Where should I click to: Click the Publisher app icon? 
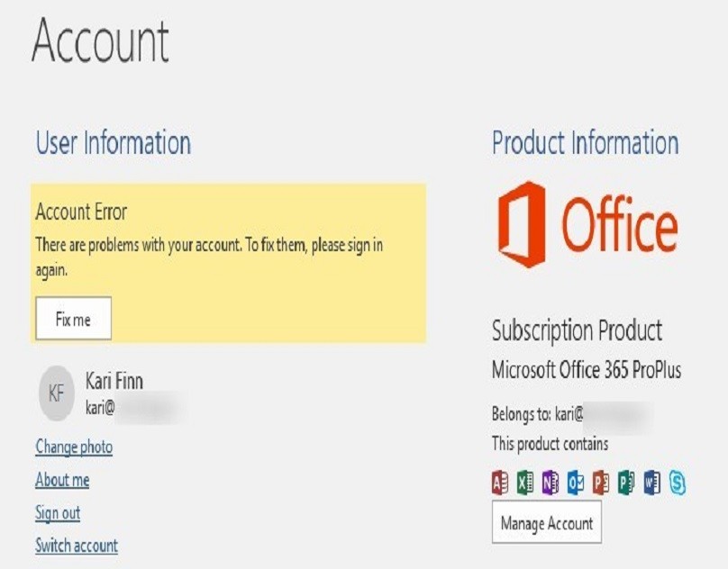pyautogui.click(x=626, y=483)
